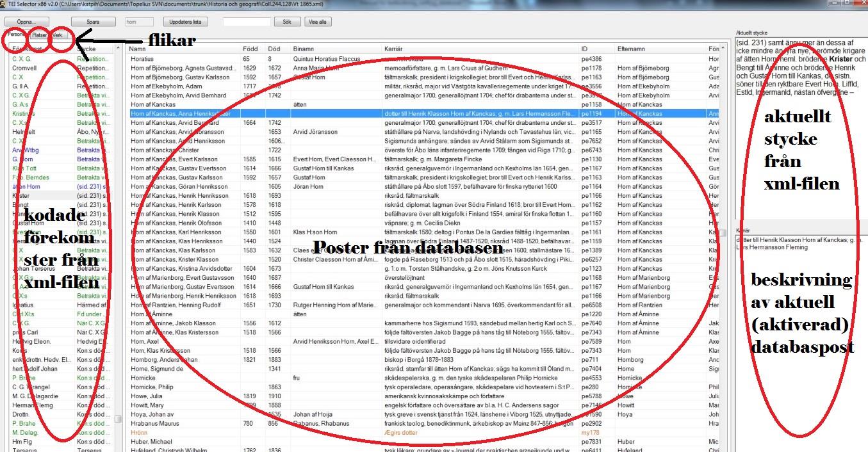
Task: Select highlighted row 'Horn af Kanckas, Anna Henriksdotter'
Action: 423,113
